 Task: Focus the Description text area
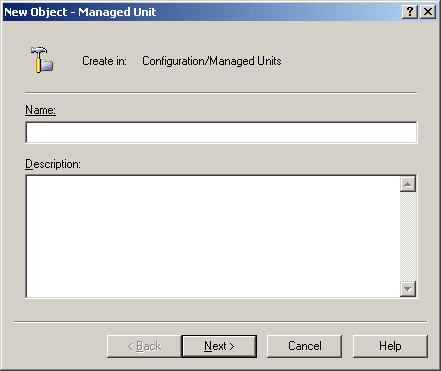tap(213, 236)
